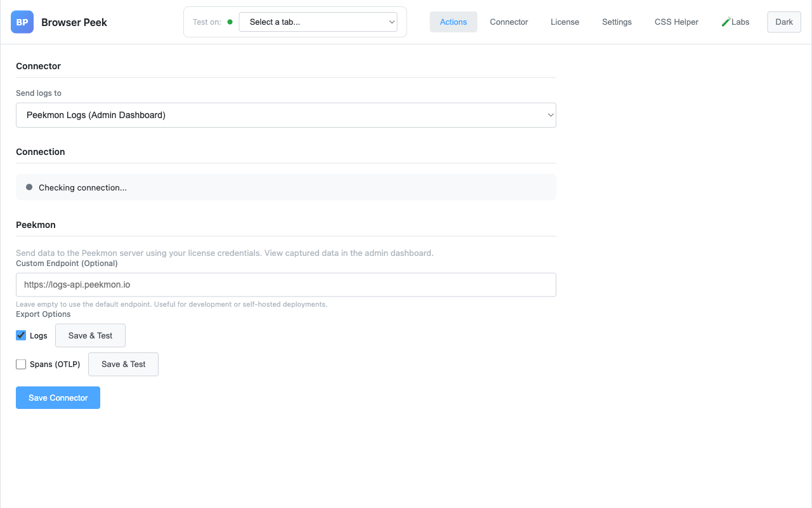Select the CSS Helper tab
Screen dimensions: 812x508
pos(676,22)
